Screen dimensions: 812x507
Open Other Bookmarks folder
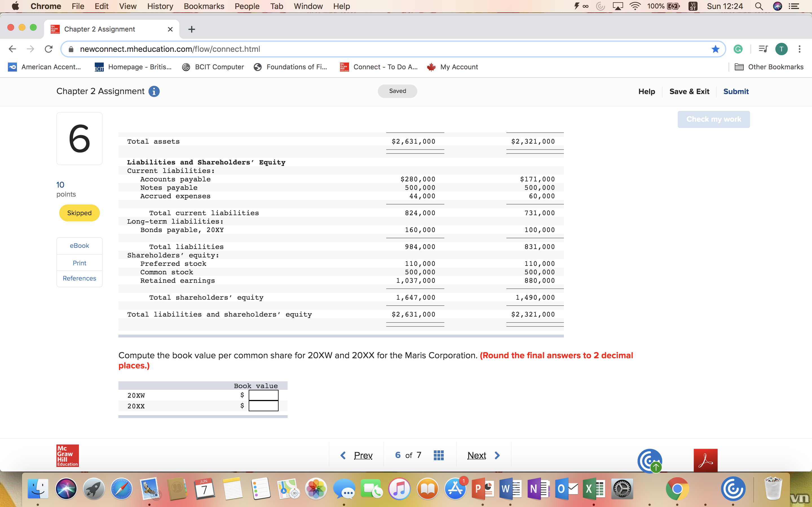(x=769, y=67)
